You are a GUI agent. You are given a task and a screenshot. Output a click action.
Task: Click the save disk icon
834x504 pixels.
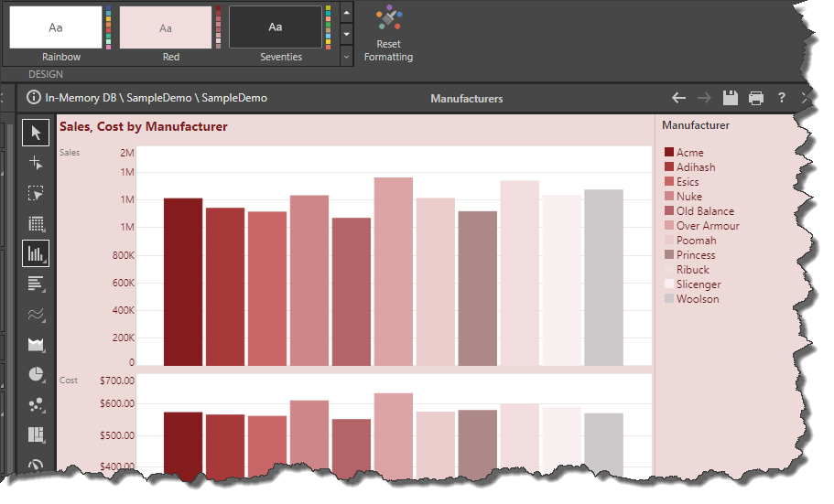point(730,98)
